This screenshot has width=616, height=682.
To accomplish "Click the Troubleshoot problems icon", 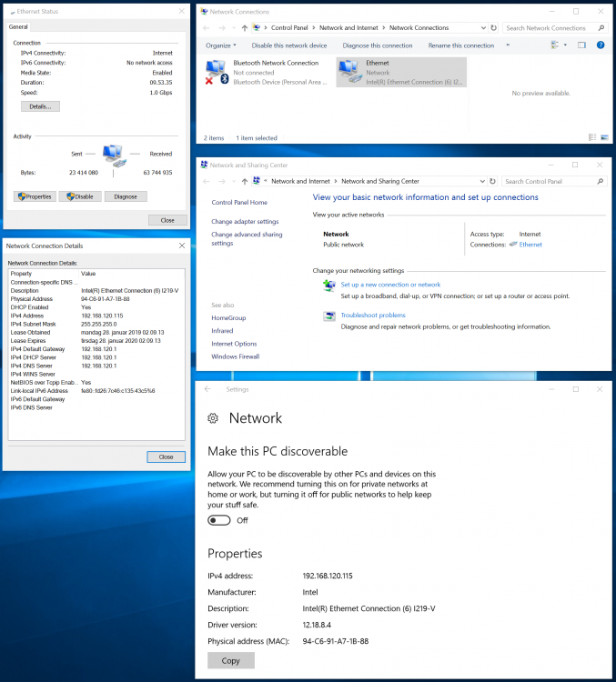I will (329, 316).
